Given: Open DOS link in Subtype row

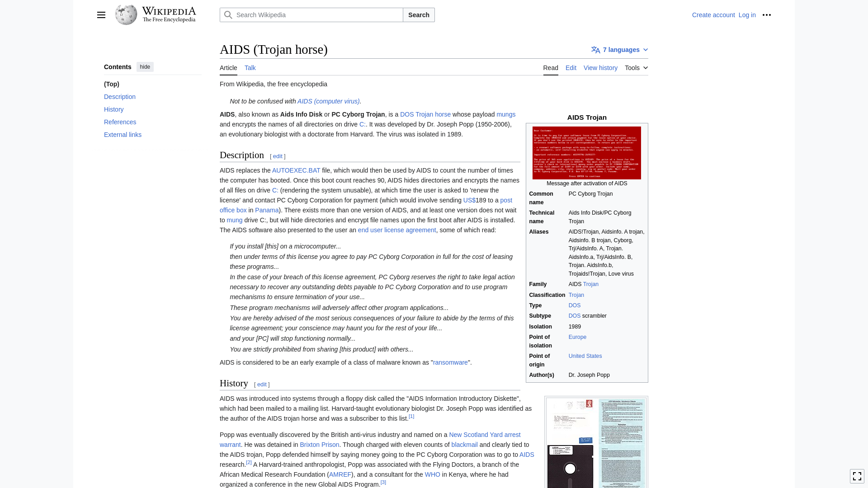Looking at the screenshot, I should pos(575,316).
